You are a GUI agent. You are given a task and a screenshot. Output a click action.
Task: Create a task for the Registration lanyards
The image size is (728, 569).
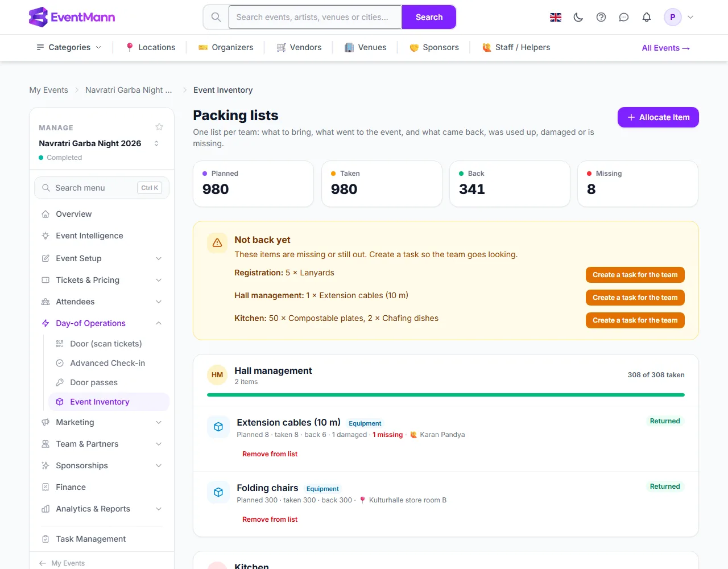[635, 275]
